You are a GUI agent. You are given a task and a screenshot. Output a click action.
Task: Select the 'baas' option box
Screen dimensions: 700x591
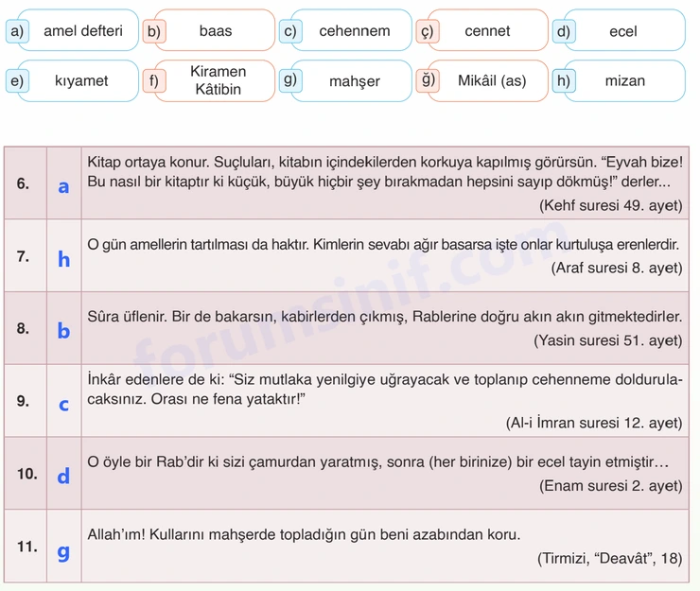[x=215, y=30]
